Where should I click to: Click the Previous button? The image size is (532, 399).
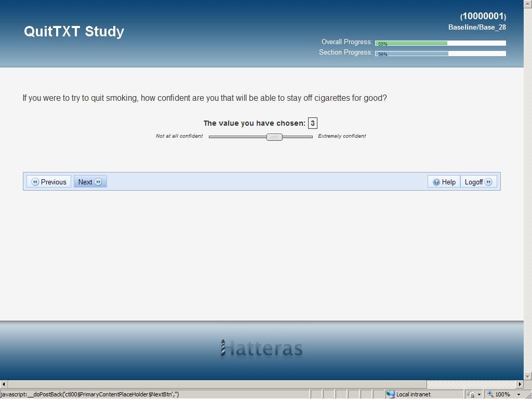48,181
